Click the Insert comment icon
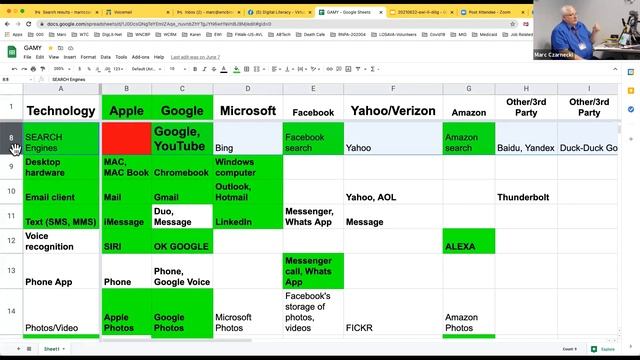 click(x=339, y=69)
